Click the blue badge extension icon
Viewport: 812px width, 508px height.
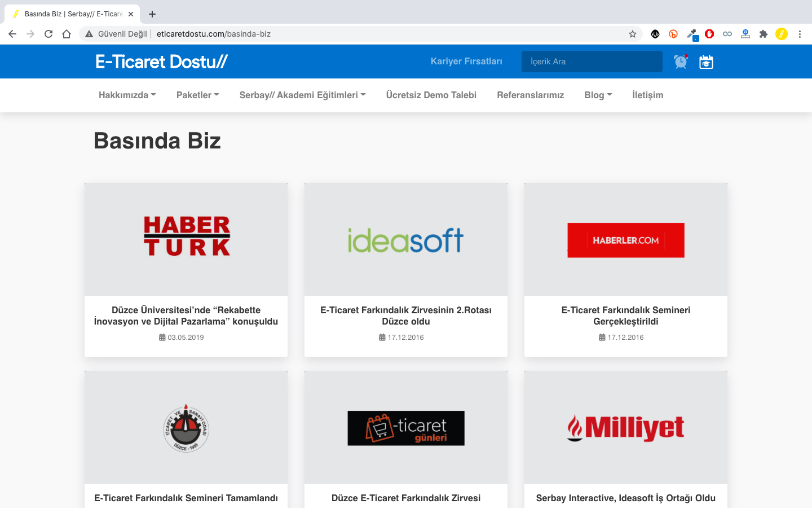coord(745,34)
